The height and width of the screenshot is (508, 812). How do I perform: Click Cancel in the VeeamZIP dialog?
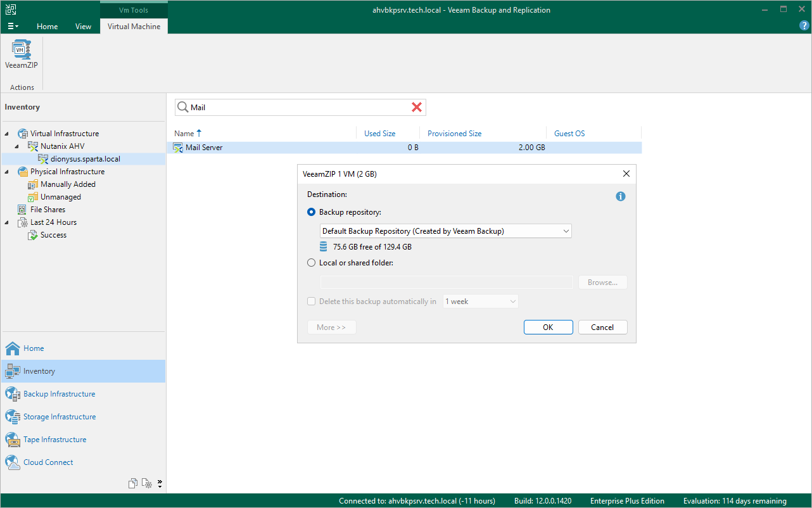pos(602,327)
